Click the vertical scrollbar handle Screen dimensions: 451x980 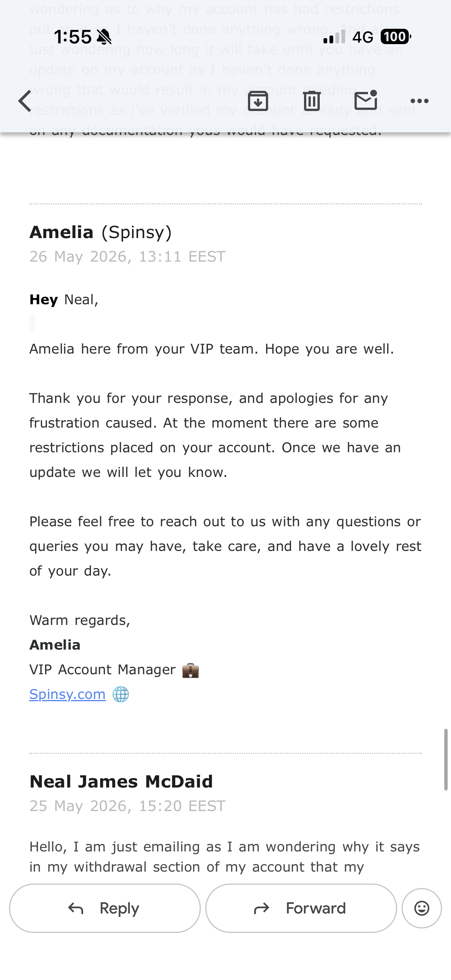[446, 760]
